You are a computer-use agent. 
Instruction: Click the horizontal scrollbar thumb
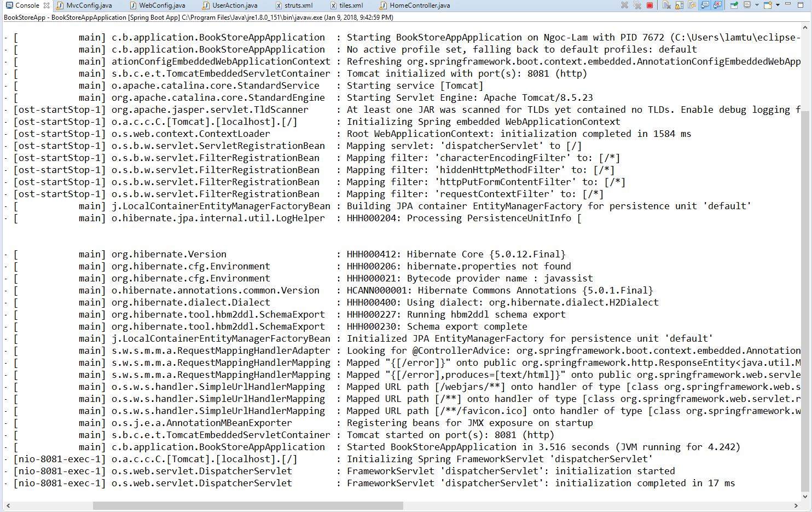[247, 505]
